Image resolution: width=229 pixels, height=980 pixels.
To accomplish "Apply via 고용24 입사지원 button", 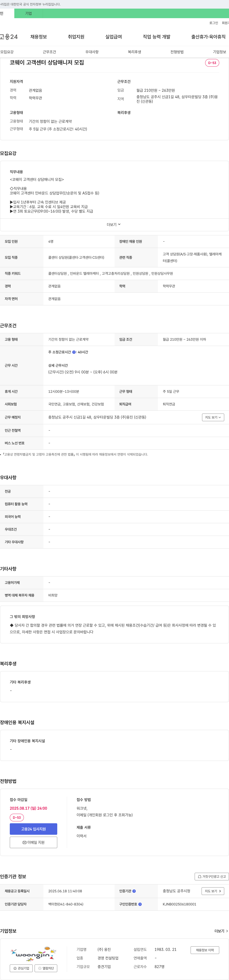I will point(33,829).
